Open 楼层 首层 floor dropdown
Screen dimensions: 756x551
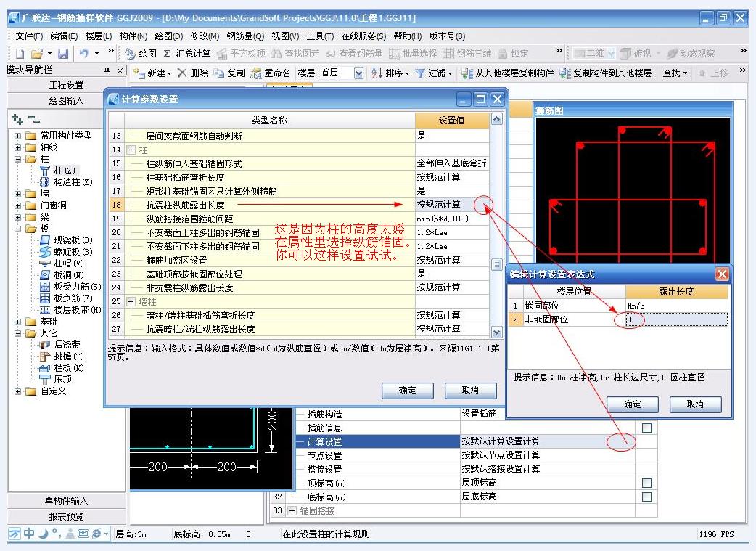pyautogui.click(x=358, y=73)
